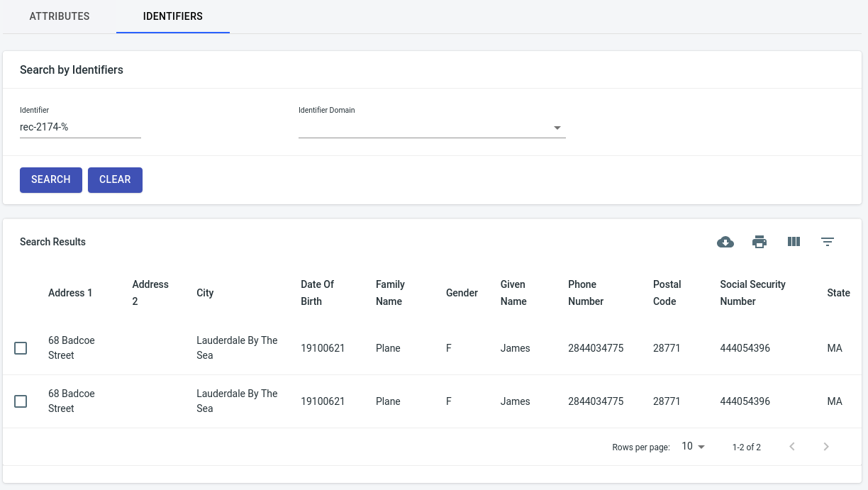Click '68 Badcoe Street' in first row

point(72,348)
